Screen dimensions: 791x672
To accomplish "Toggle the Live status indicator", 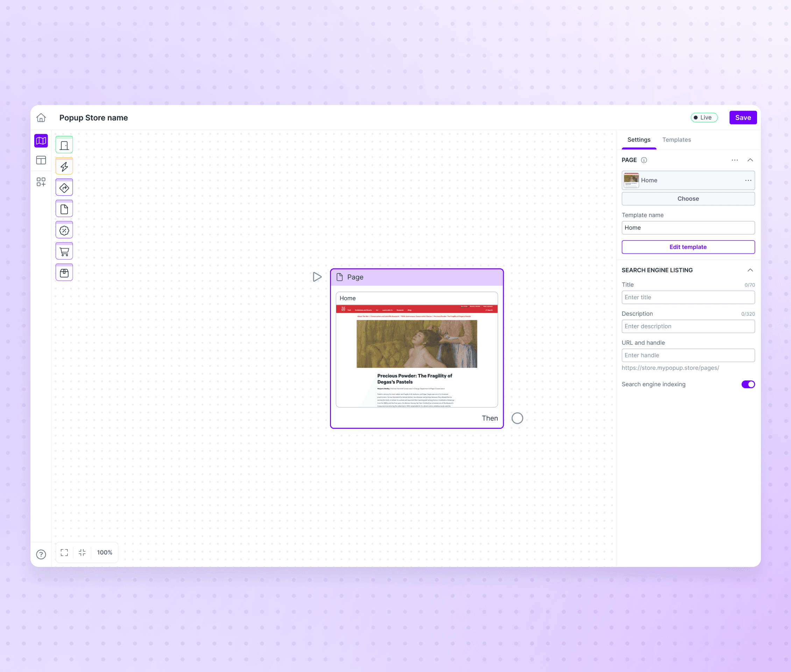I will click(x=704, y=118).
